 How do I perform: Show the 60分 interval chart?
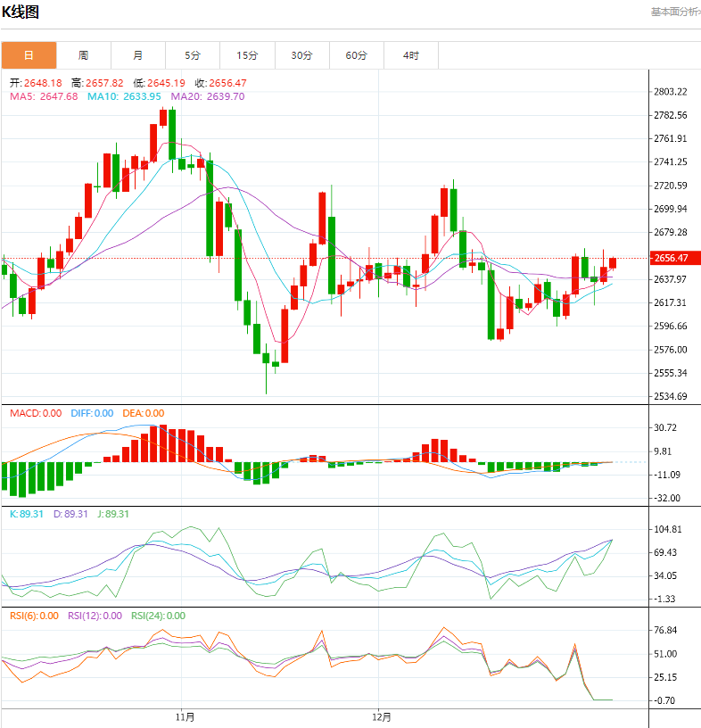tap(356, 55)
